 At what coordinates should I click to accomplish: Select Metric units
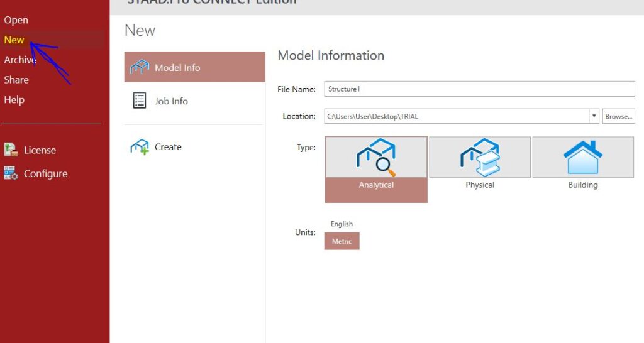[341, 241]
